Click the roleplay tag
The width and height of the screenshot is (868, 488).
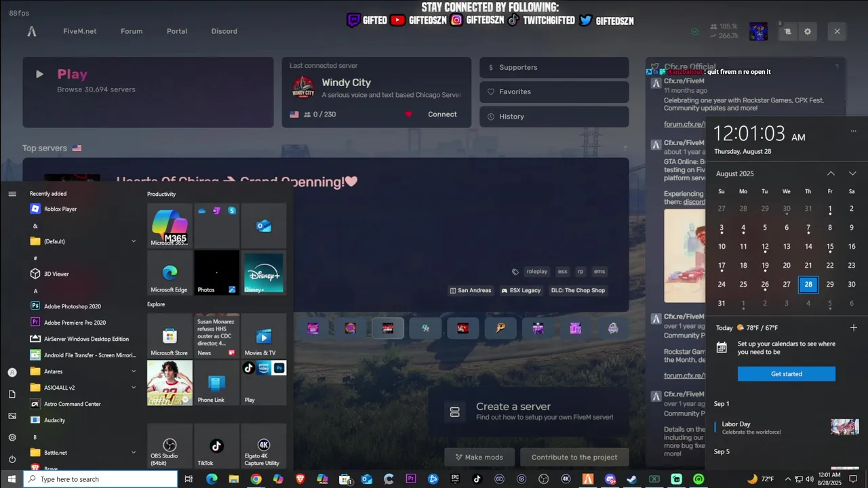pyautogui.click(x=536, y=272)
